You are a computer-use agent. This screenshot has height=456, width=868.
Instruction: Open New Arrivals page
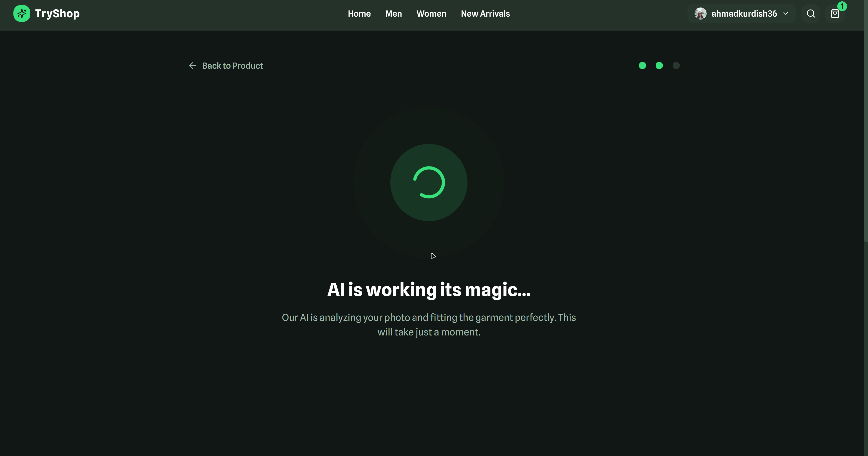pos(485,13)
